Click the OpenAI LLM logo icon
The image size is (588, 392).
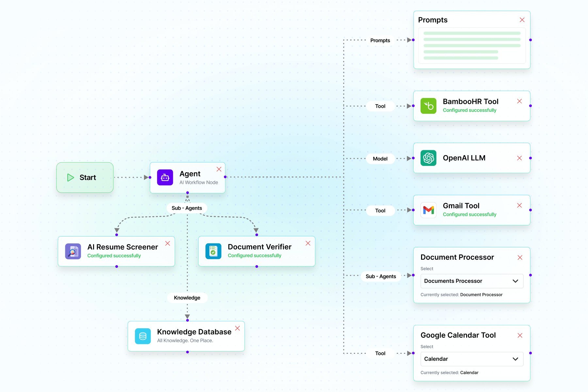[428, 158]
